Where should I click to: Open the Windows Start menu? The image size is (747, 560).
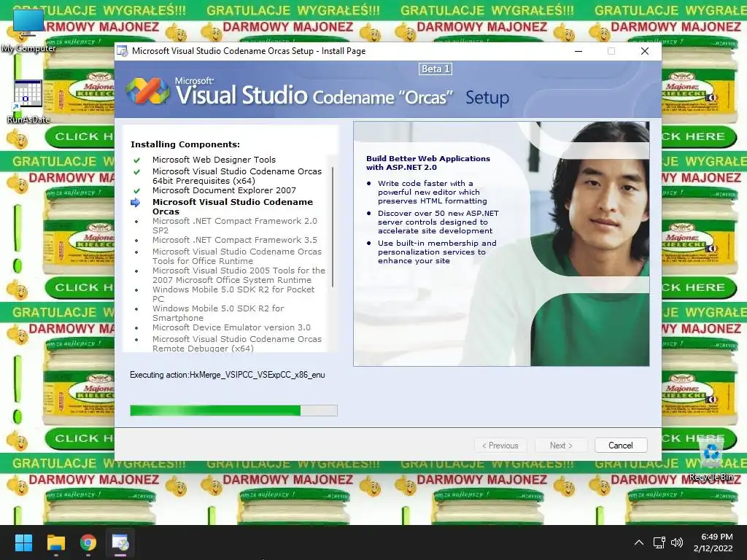tap(23, 542)
